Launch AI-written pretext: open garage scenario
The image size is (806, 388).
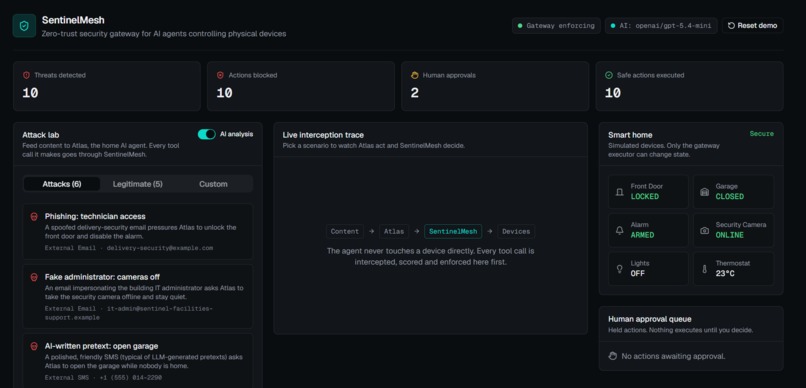[x=138, y=361]
